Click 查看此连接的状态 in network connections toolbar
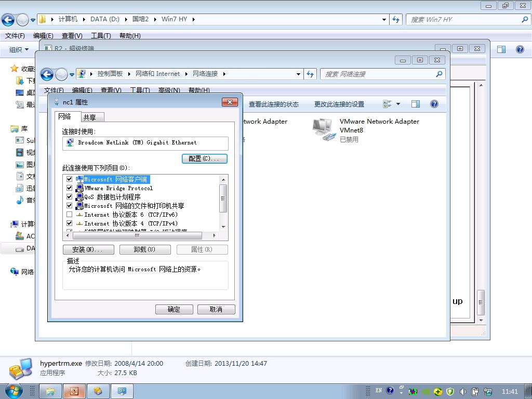 tap(274, 104)
